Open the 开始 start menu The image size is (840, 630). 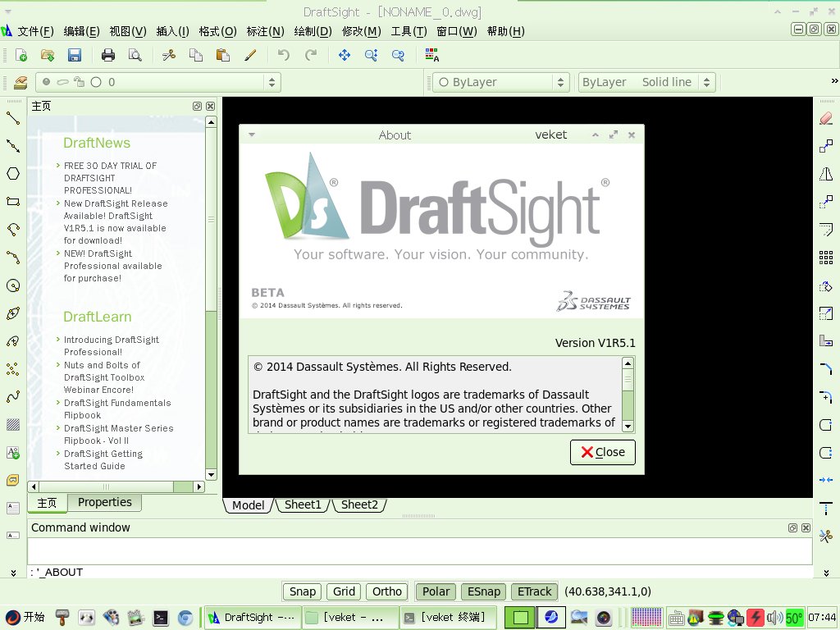[25, 617]
